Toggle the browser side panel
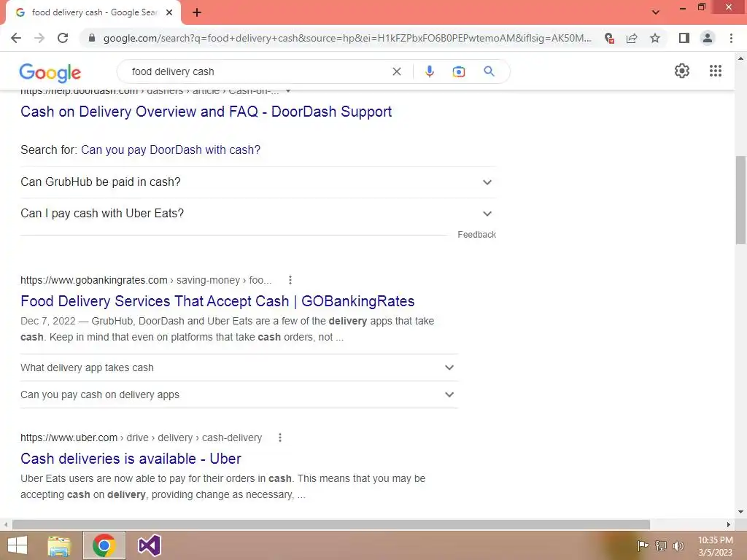The image size is (747, 560). pos(684,38)
